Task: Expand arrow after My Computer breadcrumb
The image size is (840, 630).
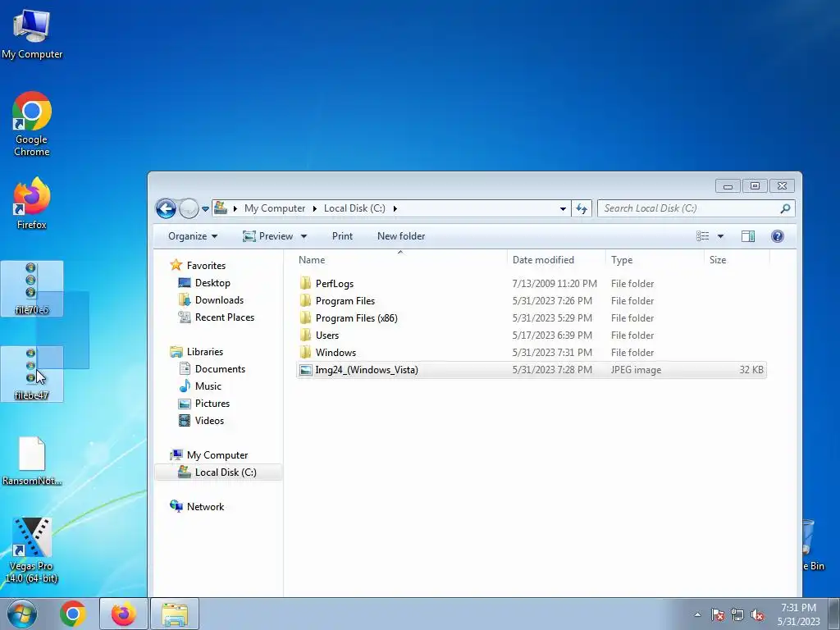Action: point(315,208)
